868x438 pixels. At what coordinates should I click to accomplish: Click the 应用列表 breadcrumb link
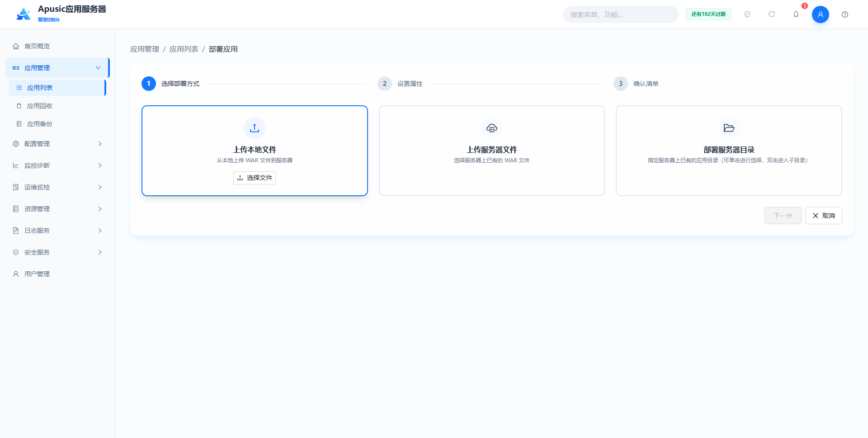184,49
